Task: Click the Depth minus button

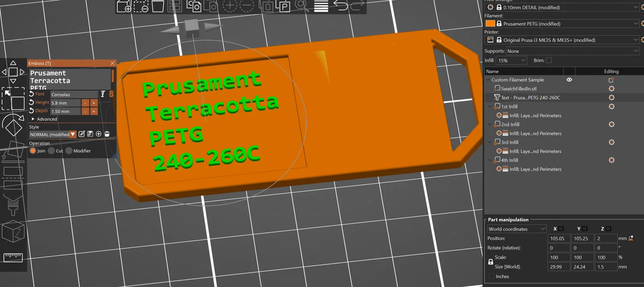Action: point(85,111)
